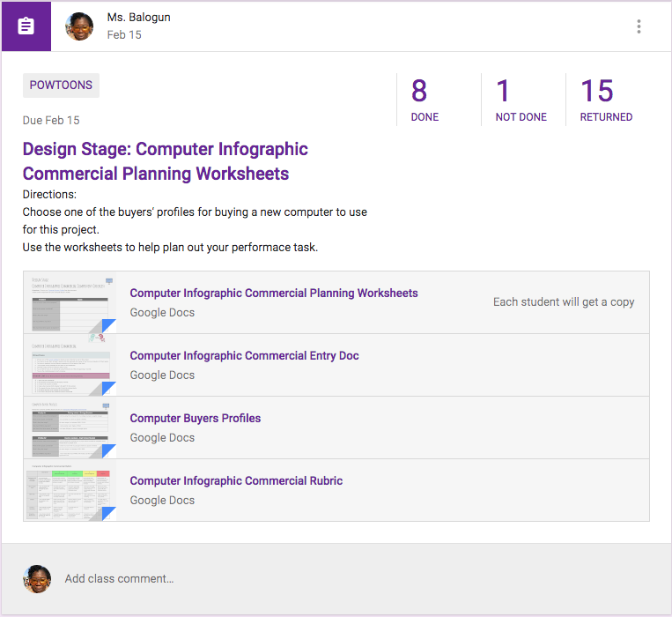View the 8 Done submissions
This screenshot has width=672, height=617.
pyautogui.click(x=425, y=99)
